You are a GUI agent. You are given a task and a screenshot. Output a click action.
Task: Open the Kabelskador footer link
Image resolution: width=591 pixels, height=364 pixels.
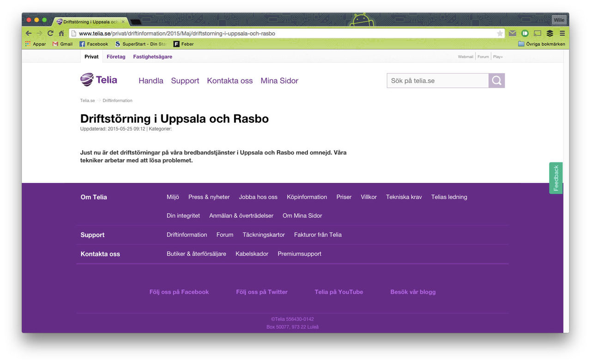[x=252, y=254]
